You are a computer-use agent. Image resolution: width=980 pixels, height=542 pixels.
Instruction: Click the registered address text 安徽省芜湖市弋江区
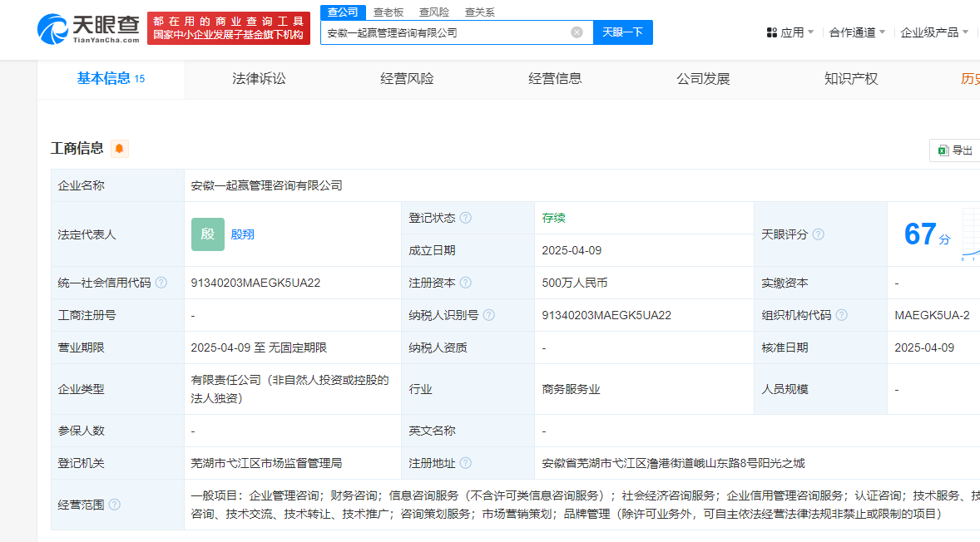673,463
